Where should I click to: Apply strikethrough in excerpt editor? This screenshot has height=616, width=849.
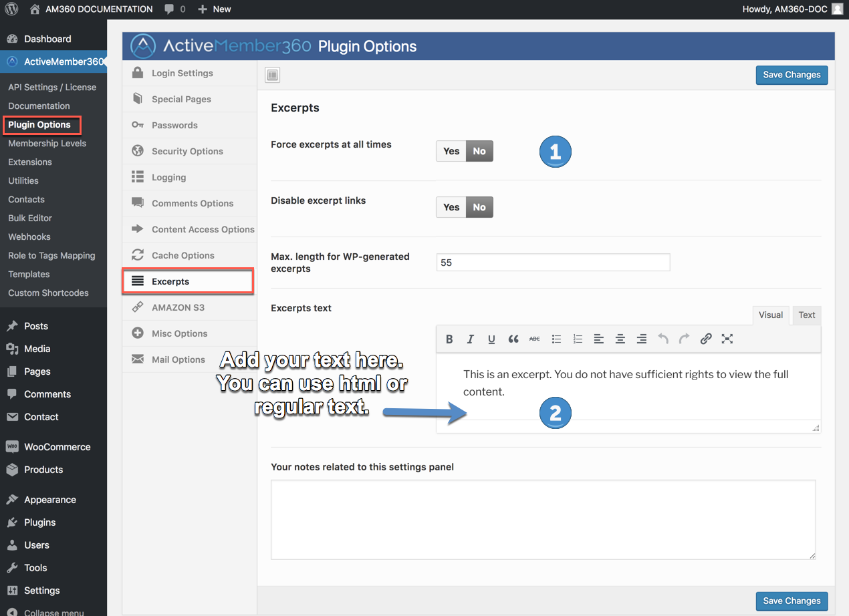tap(535, 339)
